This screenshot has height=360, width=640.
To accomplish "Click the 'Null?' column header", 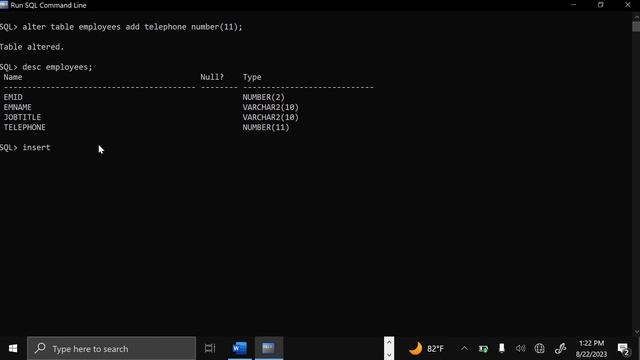I will [x=212, y=77].
